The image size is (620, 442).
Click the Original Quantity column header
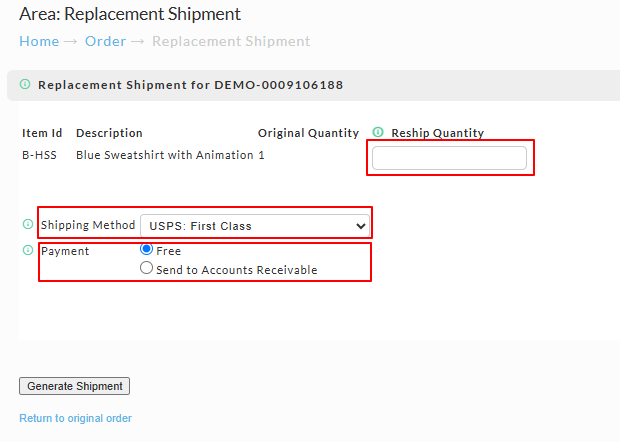point(308,133)
